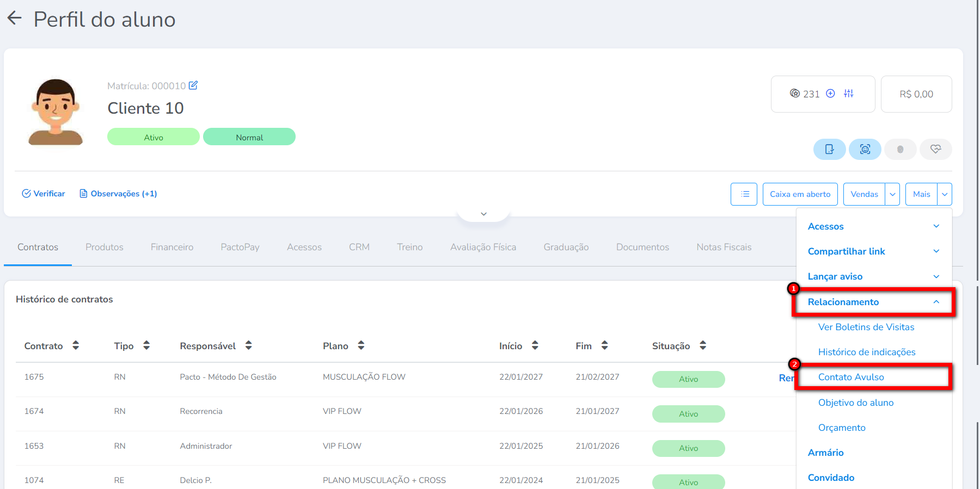Select Contato Avulso from the menu

pyautogui.click(x=851, y=377)
